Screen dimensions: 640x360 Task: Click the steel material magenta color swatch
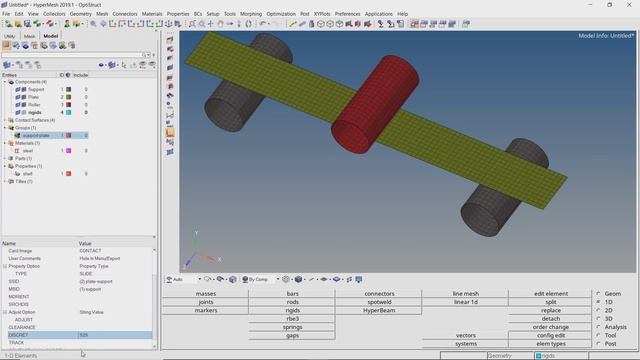coord(69,151)
